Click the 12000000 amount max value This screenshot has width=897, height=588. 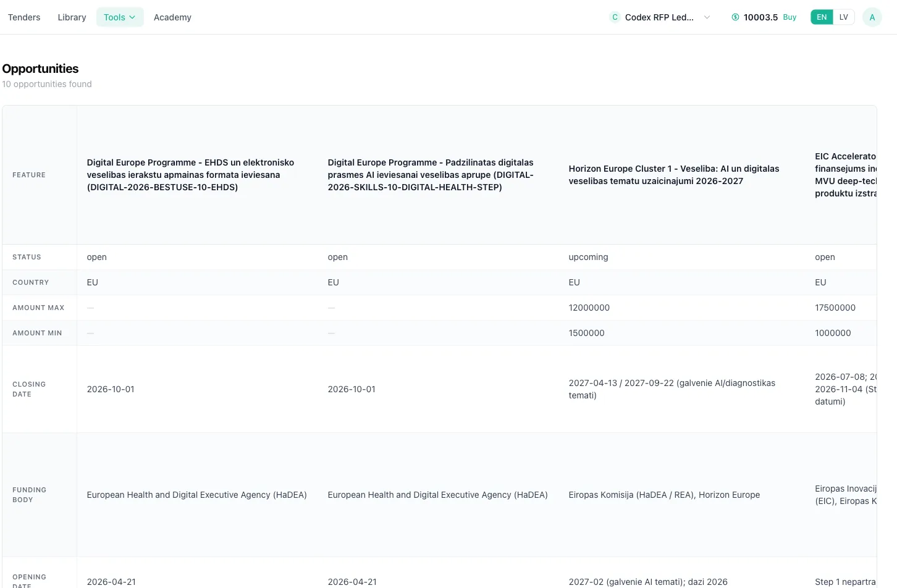pyautogui.click(x=589, y=308)
